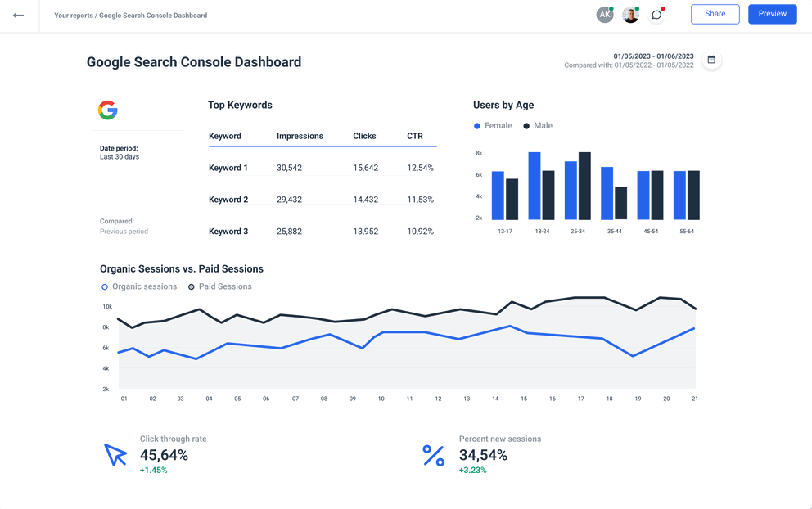This screenshot has width=812, height=509.
Task: Open the date range calendar picker
Action: 711,60
